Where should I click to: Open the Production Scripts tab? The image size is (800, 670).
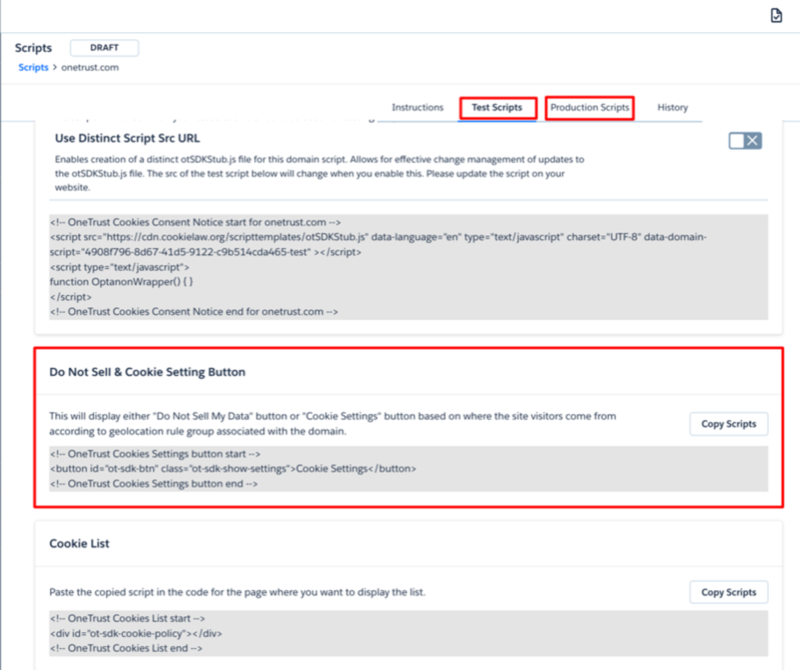point(589,107)
